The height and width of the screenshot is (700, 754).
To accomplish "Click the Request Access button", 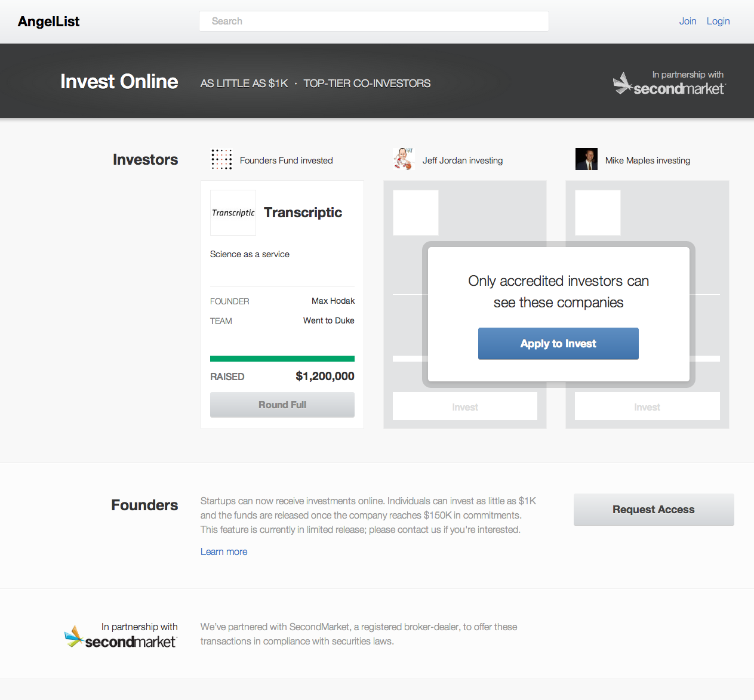I will point(654,510).
